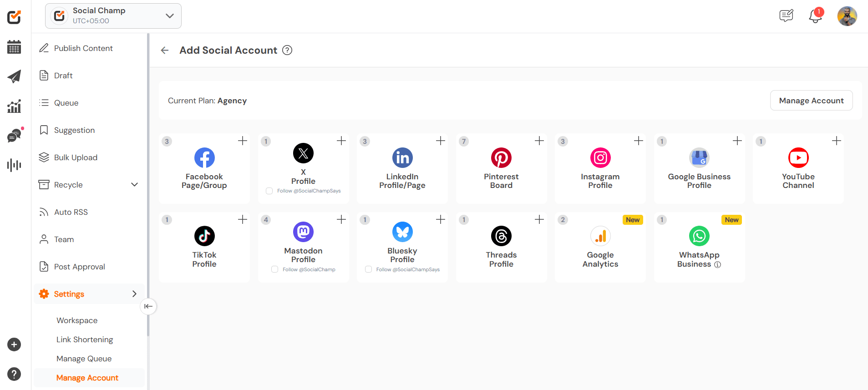Screen dimensions: 868x390
Task: Go back using the left arrow
Action: coord(165,51)
